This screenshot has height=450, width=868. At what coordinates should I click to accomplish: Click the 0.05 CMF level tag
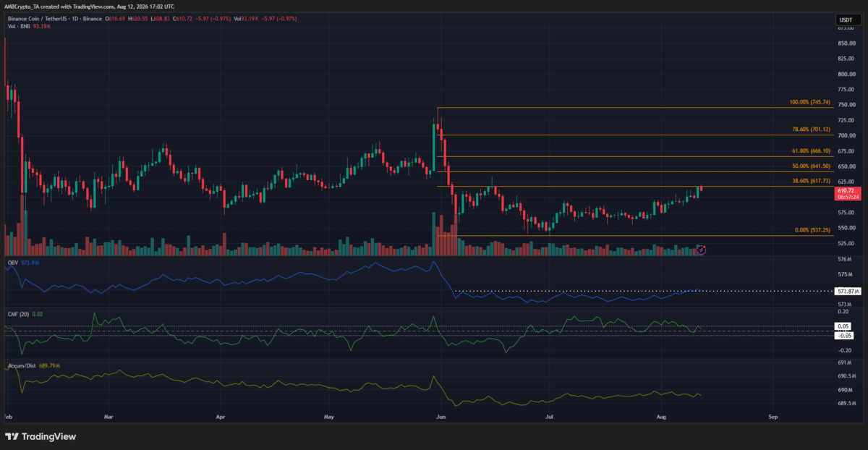[843, 326]
